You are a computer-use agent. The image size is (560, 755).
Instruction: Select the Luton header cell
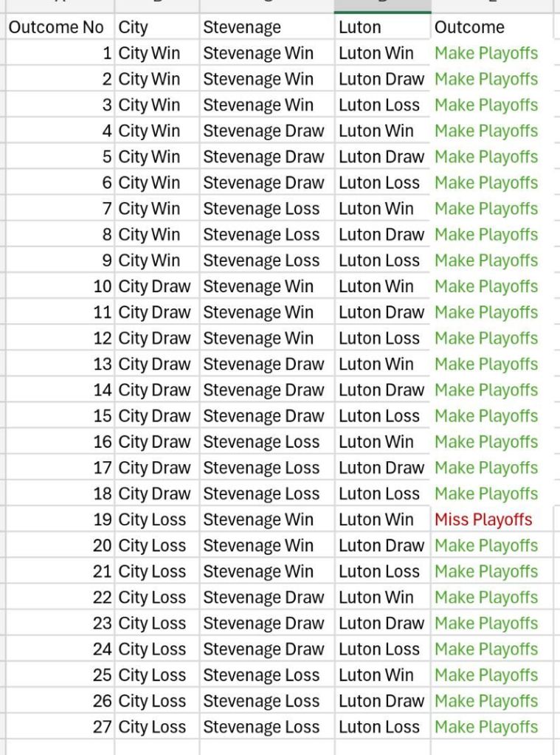[x=360, y=28]
